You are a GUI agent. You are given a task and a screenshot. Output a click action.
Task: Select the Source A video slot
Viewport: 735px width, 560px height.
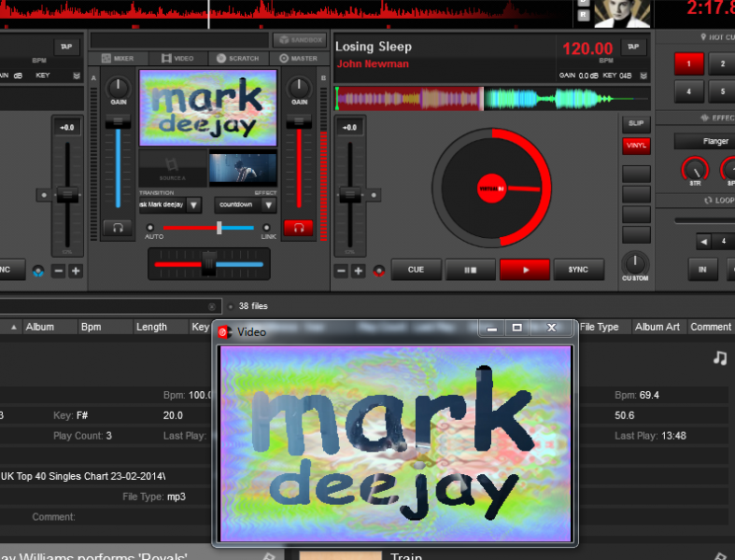coord(173,168)
